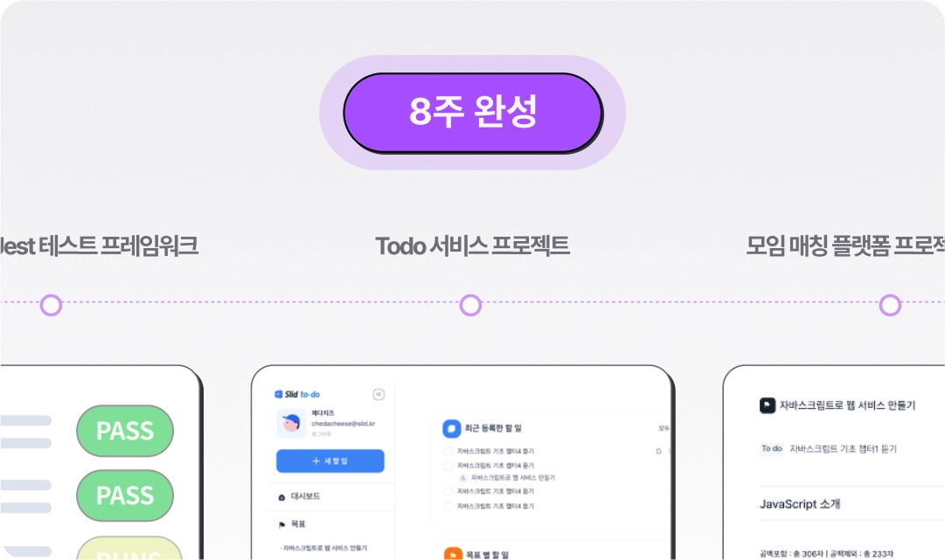Click the blue 최근 등록한 할 일 icon
The height and width of the screenshot is (560, 945).
click(x=451, y=428)
